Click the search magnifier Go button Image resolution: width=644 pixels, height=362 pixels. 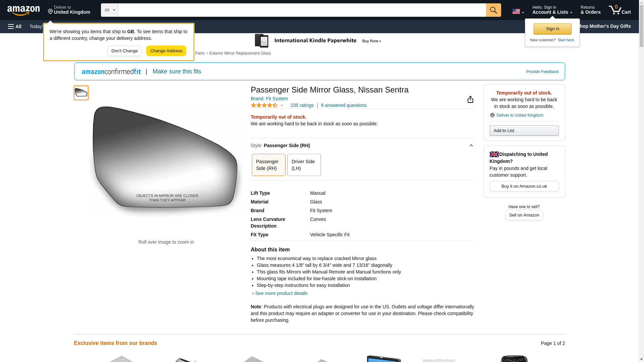click(x=493, y=10)
